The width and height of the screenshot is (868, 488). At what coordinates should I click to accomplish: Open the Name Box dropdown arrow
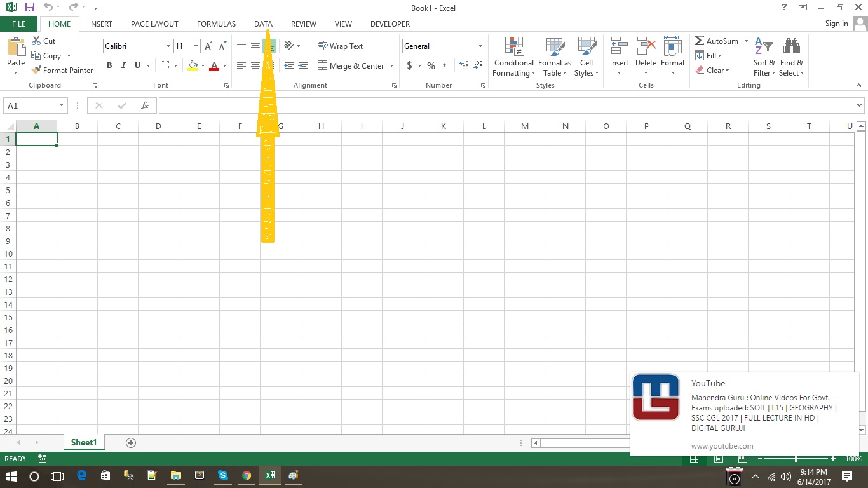point(62,105)
